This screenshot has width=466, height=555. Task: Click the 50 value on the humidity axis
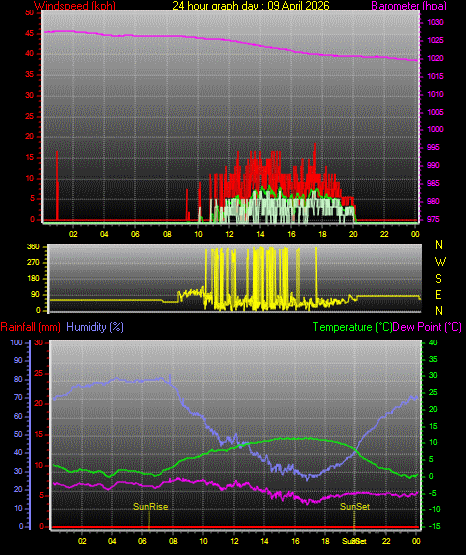tap(18, 435)
